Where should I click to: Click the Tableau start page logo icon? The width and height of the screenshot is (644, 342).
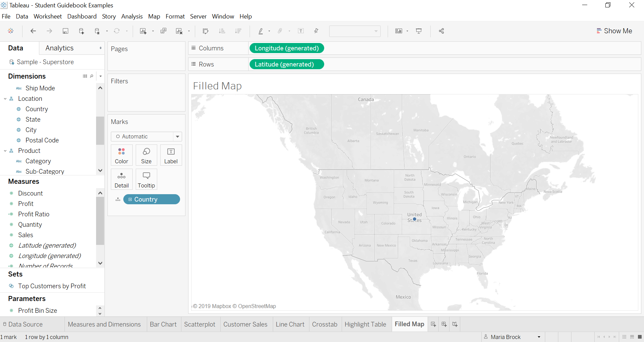pos(11,31)
